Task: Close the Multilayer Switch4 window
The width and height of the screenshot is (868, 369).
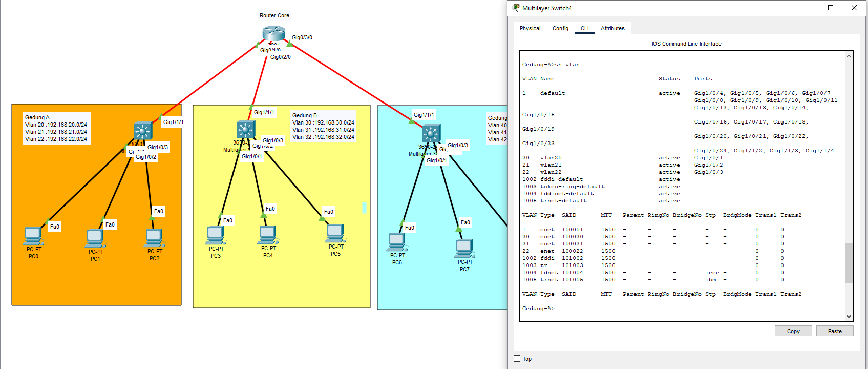Action: click(854, 8)
